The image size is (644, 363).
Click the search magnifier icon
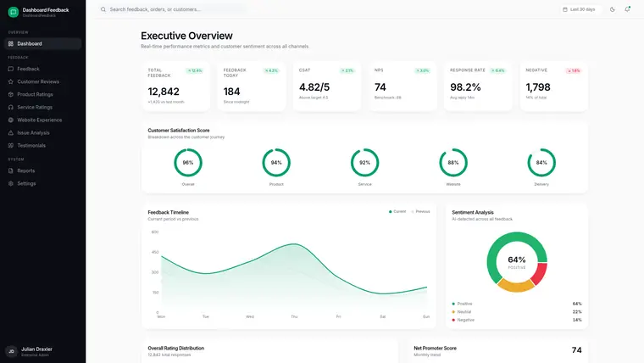tap(103, 9)
